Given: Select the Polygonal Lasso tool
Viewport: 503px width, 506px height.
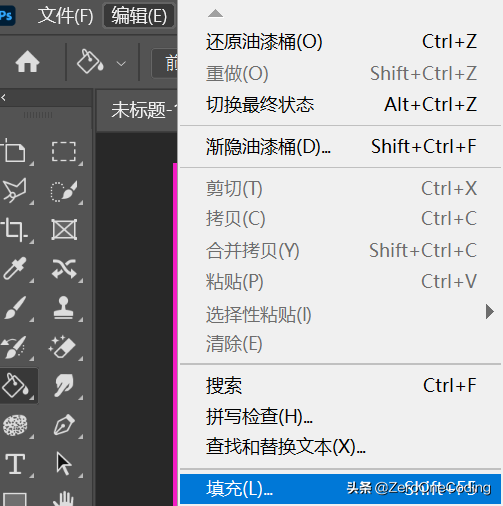Looking at the screenshot, I should click(x=14, y=190).
